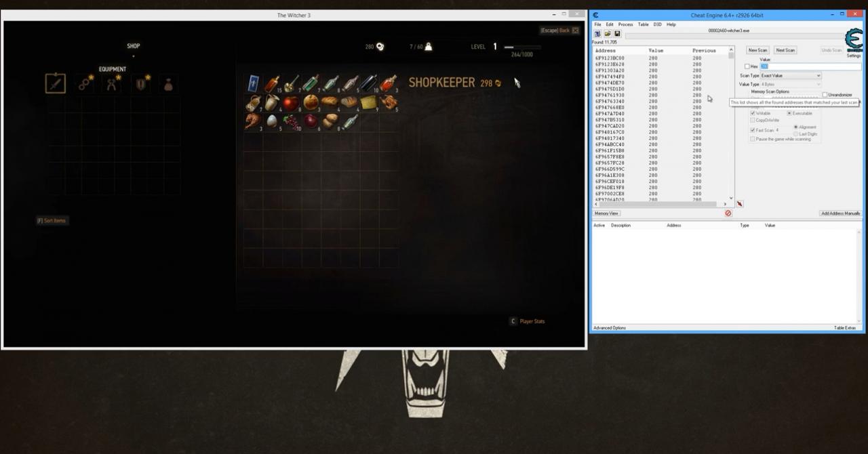Click the Memory View button
This screenshot has width=868, height=454.
606,213
